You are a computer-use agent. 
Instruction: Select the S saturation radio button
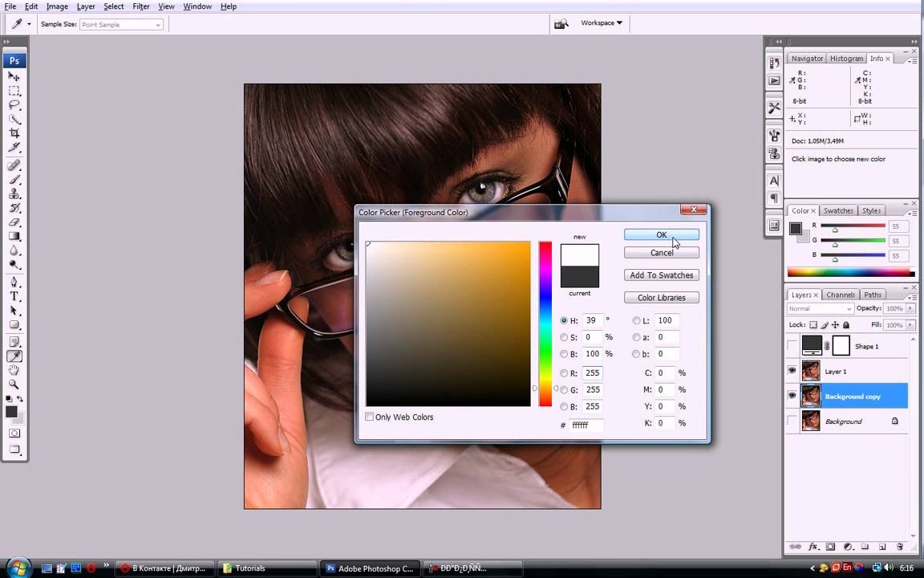(x=564, y=337)
